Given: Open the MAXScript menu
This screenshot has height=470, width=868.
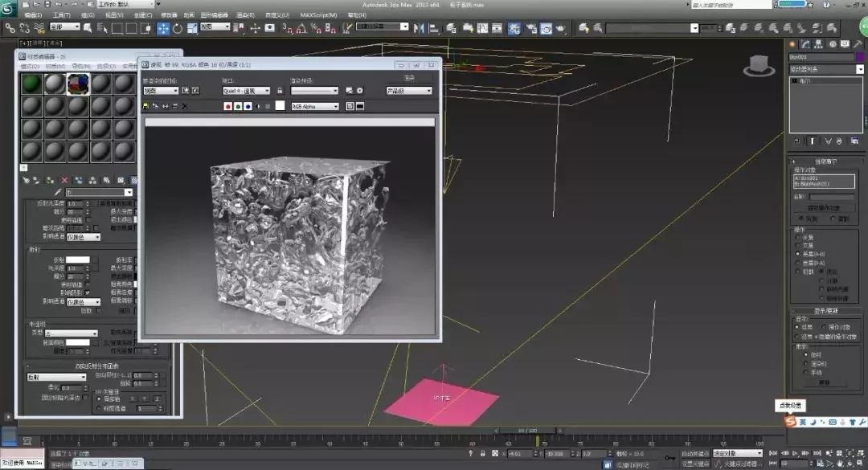Looking at the screenshot, I should (x=318, y=15).
